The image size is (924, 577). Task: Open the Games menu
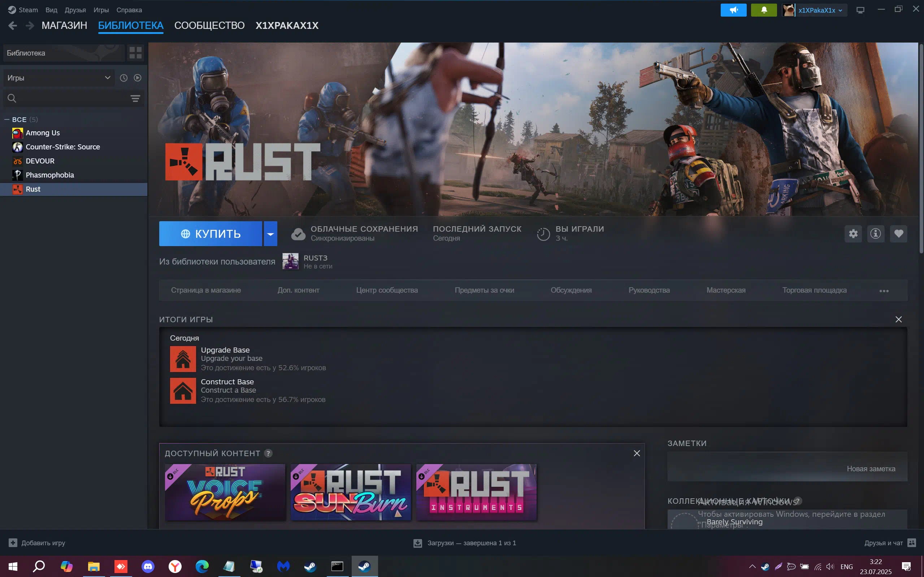tap(101, 10)
